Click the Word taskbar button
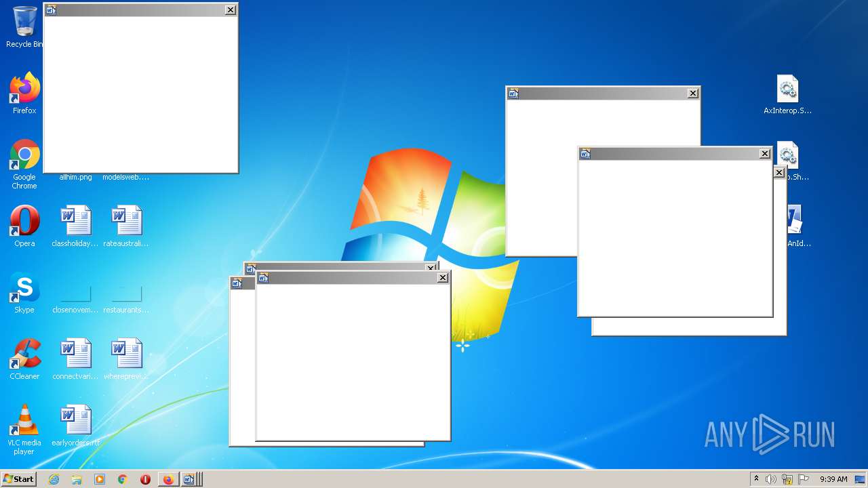The width and height of the screenshot is (868, 488). [191, 479]
